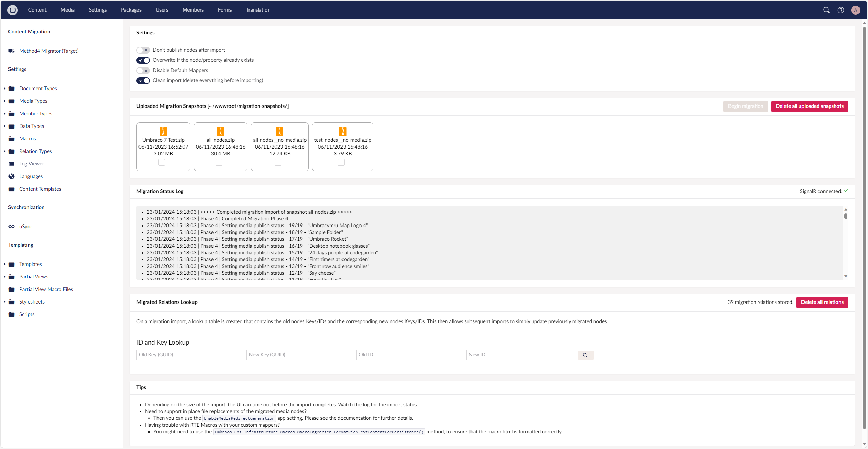Click the Delete all relations button
The height and width of the screenshot is (449, 868).
coord(822,302)
